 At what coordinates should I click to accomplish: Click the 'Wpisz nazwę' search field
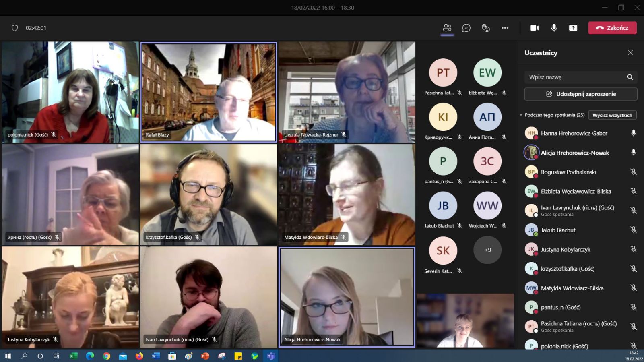click(574, 77)
